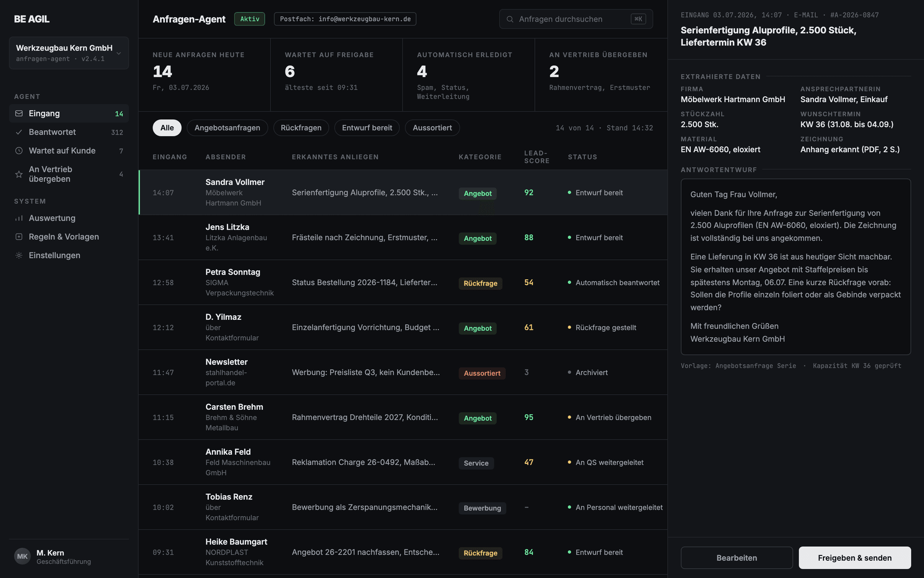The image size is (924, 578).
Task: Filter by Aussortiert chip
Action: click(x=432, y=128)
